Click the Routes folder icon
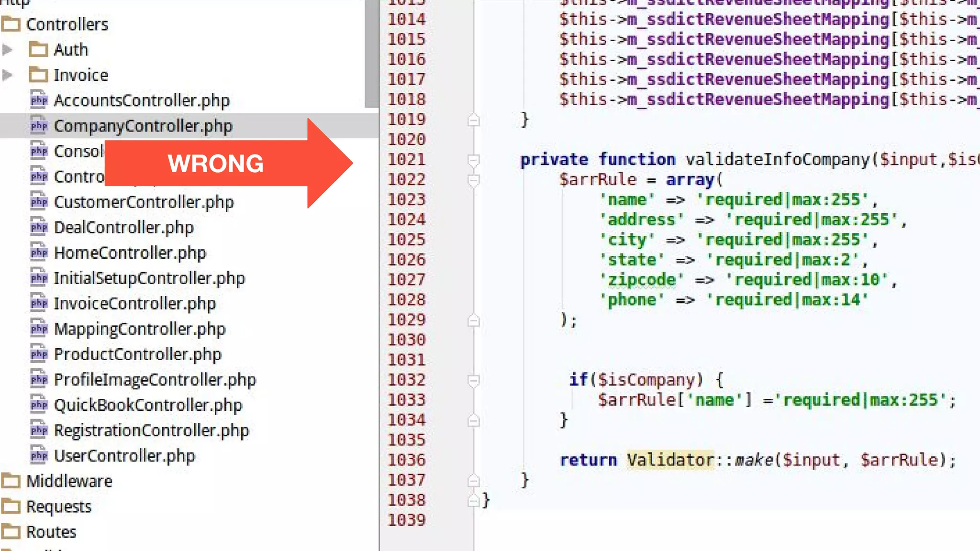The image size is (980, 551). [11, 531]
